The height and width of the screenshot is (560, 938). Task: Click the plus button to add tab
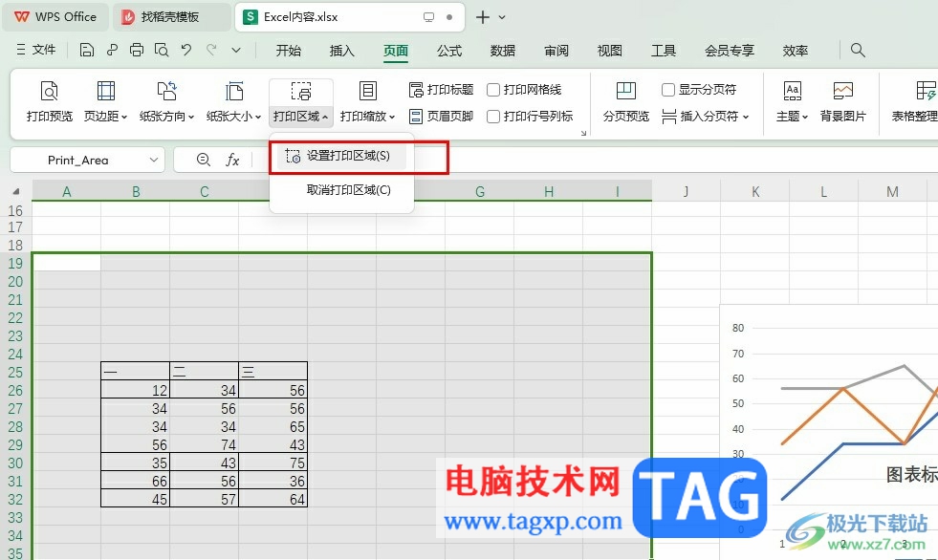[482, 17]
